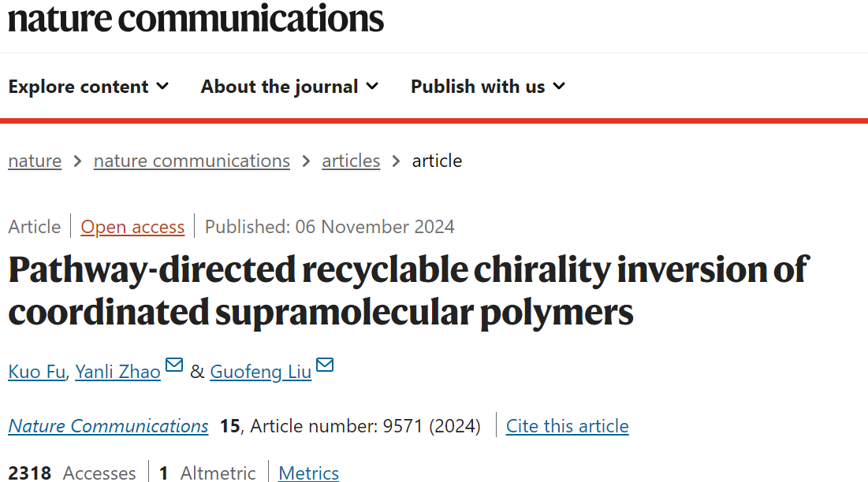Open author Yanli Zhao's profile link
The image size is (868, 482).
pyautogui.click(x=117, y=372)
